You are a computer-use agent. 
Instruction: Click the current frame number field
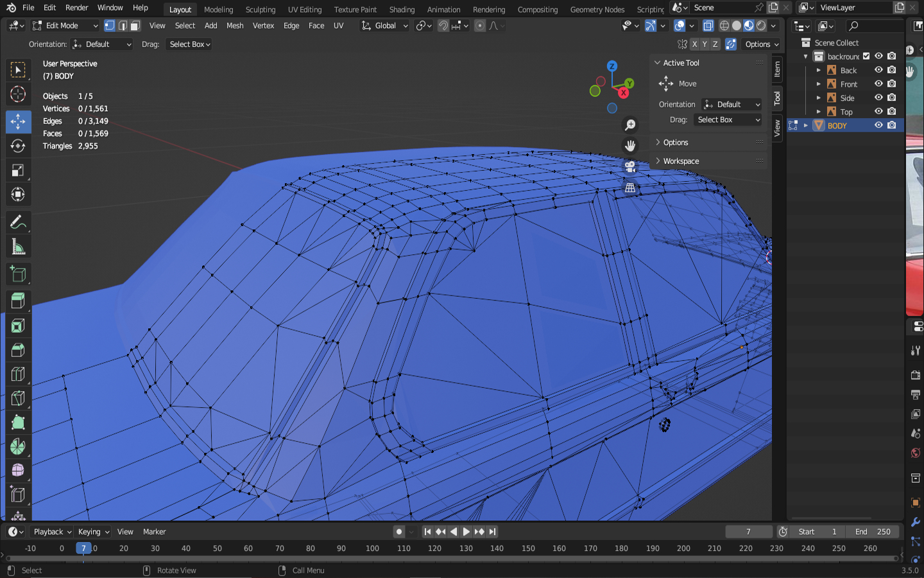coord(749,532)
